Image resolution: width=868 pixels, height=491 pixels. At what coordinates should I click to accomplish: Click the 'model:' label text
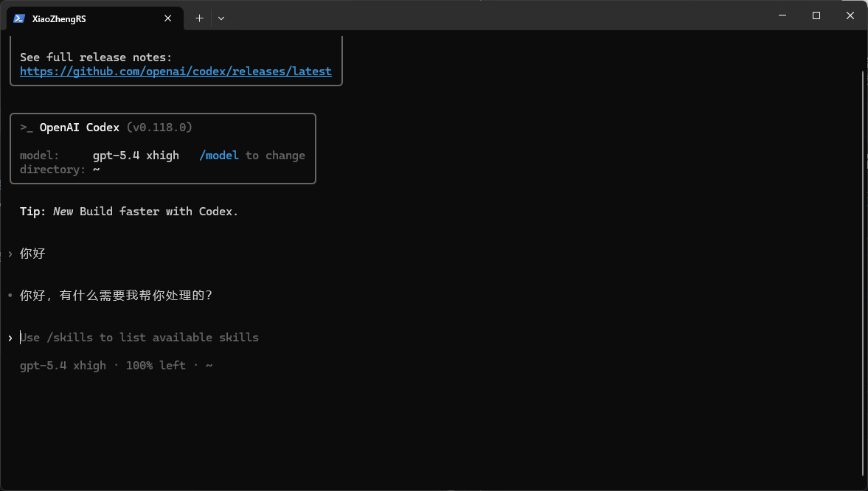point(40,156)
